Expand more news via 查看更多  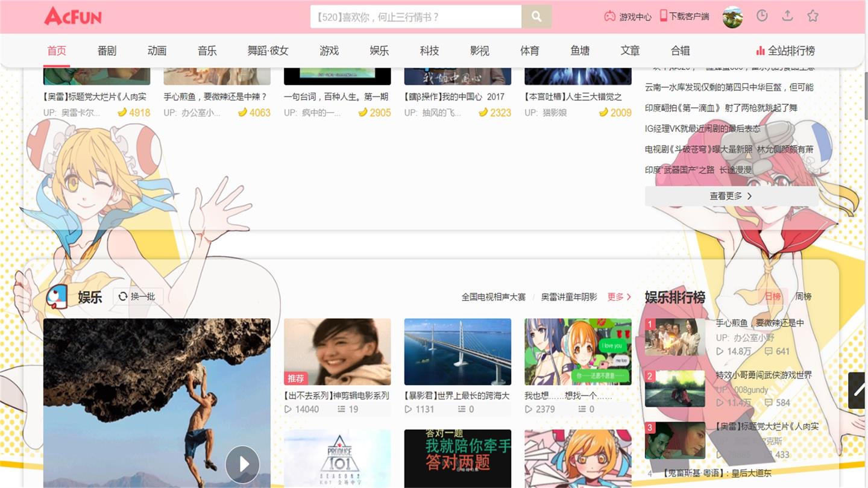(731, 195)
